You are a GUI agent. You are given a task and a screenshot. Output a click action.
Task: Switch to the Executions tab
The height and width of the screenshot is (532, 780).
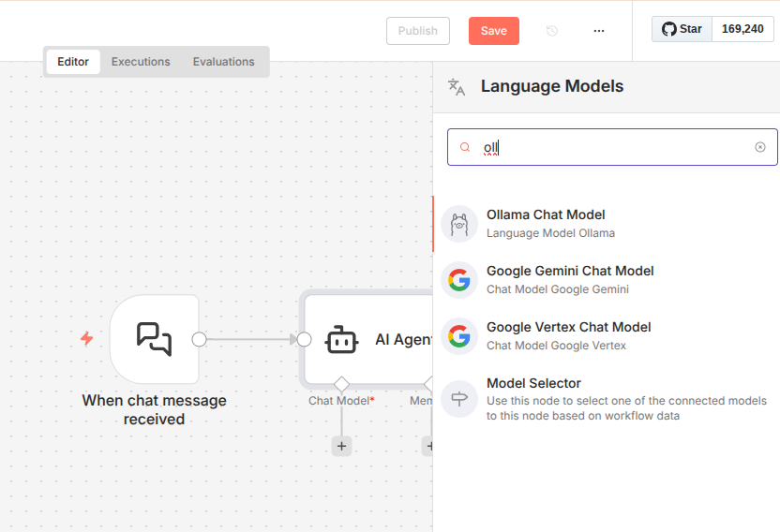point(141,62)
